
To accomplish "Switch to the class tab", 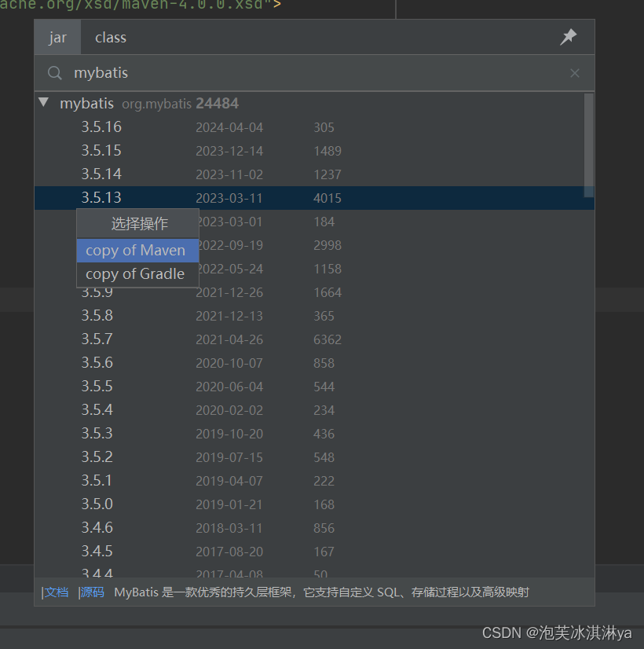I will pos(111,37).
